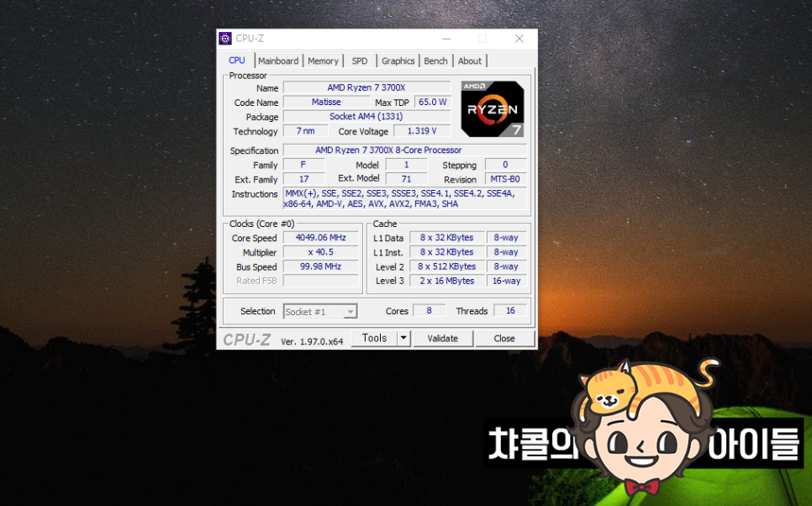Screen dimensions: 812x506
Task: Click the Threads value 16
Action: (510, 311)
